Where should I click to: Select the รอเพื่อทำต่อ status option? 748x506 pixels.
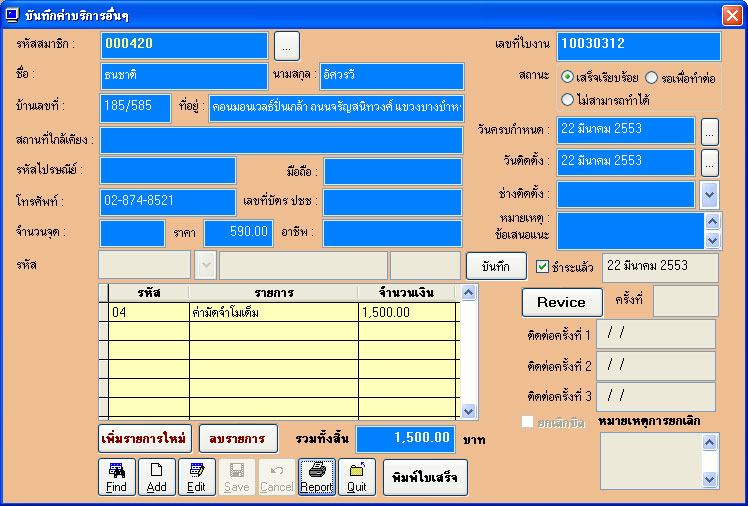click(x=652, y=77)
